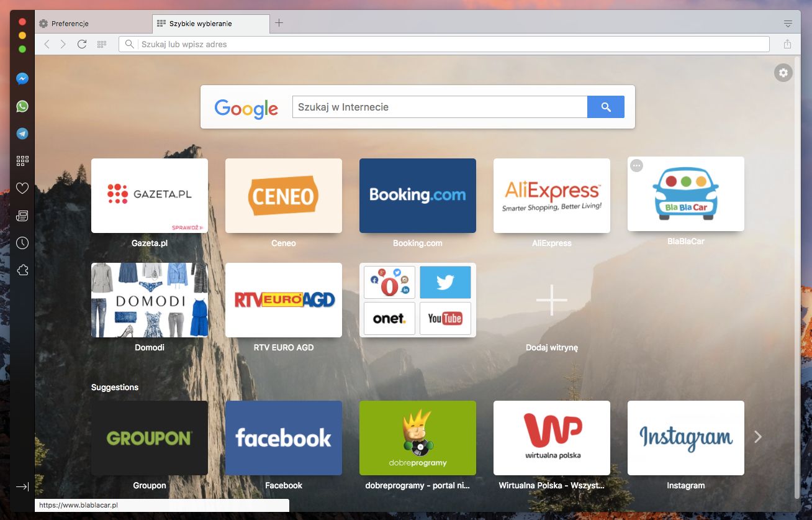The width and height of the screenshot is (812, 520).
Task: Open the Wirtualna Polska suggestion tile
Action: pos(552,438)
